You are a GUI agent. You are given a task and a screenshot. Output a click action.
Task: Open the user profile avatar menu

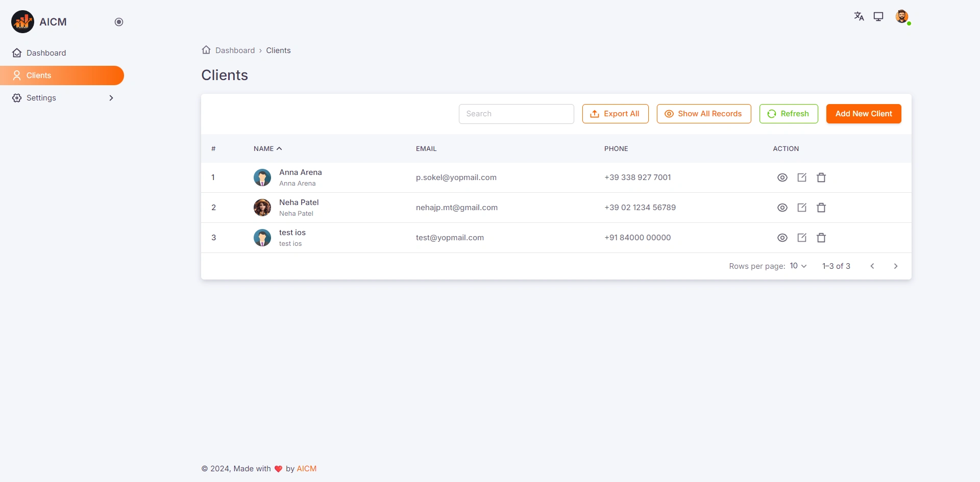click(902, 16)
